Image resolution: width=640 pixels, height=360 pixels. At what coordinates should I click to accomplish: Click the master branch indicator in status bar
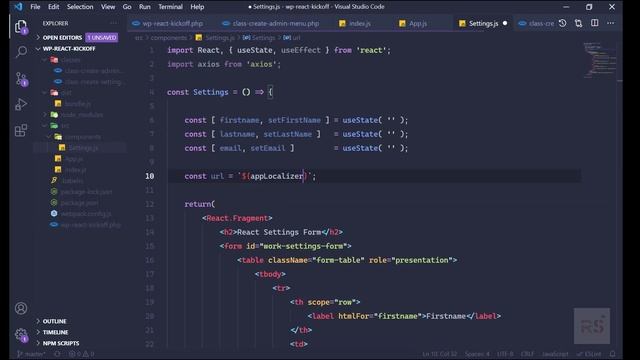click(x=31, y=354)
